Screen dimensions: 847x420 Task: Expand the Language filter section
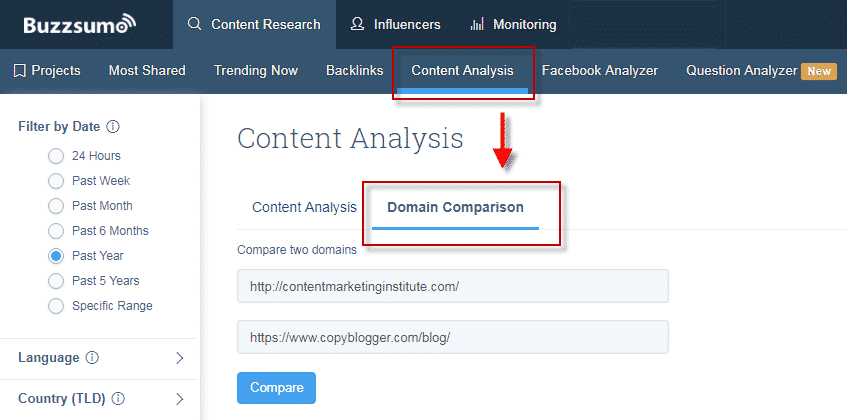pos(180,358)
